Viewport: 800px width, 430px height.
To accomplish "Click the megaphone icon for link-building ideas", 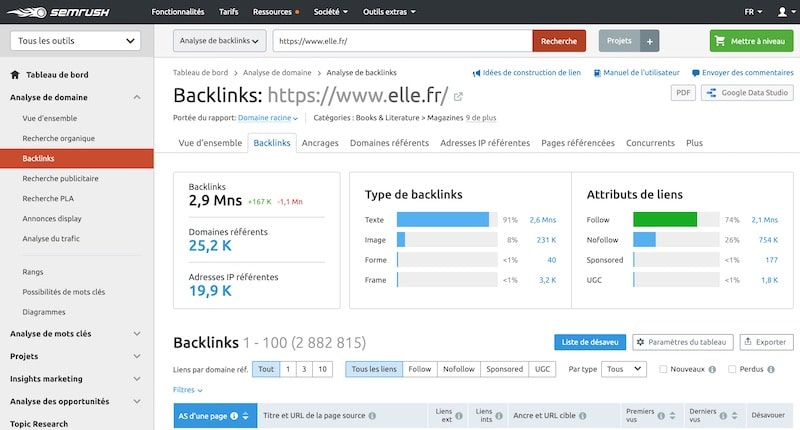I will (x=476, y=73).
